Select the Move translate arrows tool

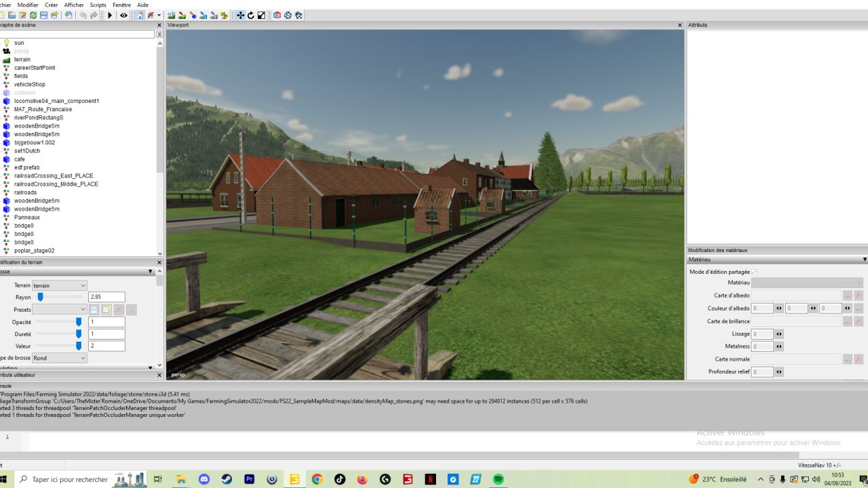240,15
